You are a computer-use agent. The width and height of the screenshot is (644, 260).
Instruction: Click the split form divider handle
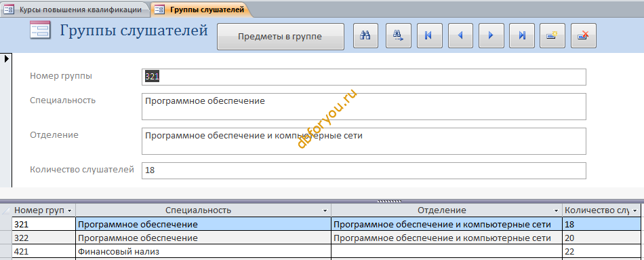click(389, 201)
